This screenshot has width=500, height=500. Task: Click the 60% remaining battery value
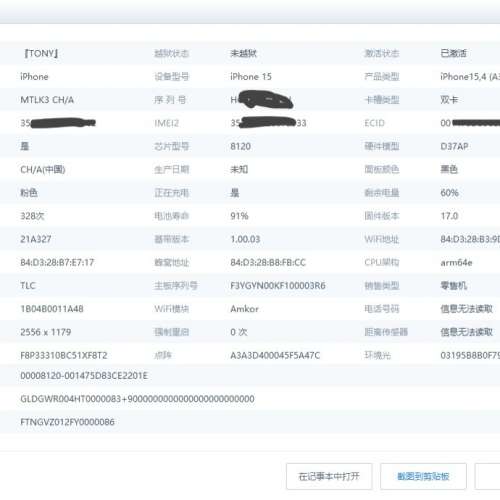point(449,193)
